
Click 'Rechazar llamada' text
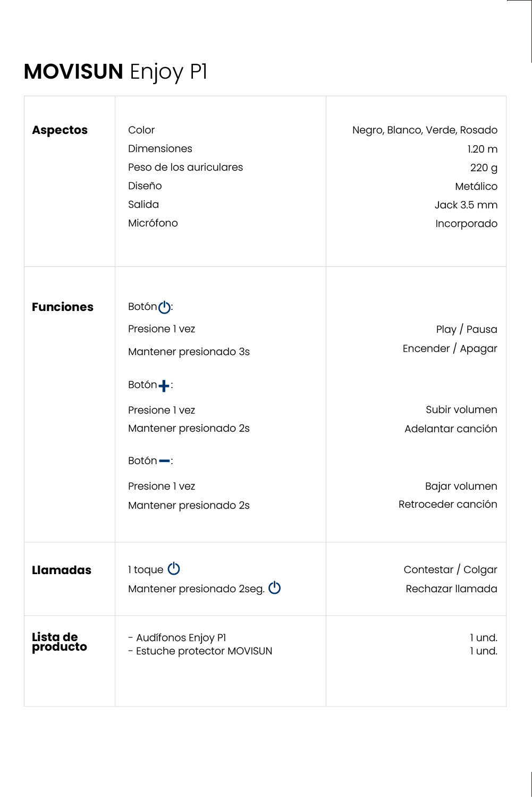[x=451, y=589]
